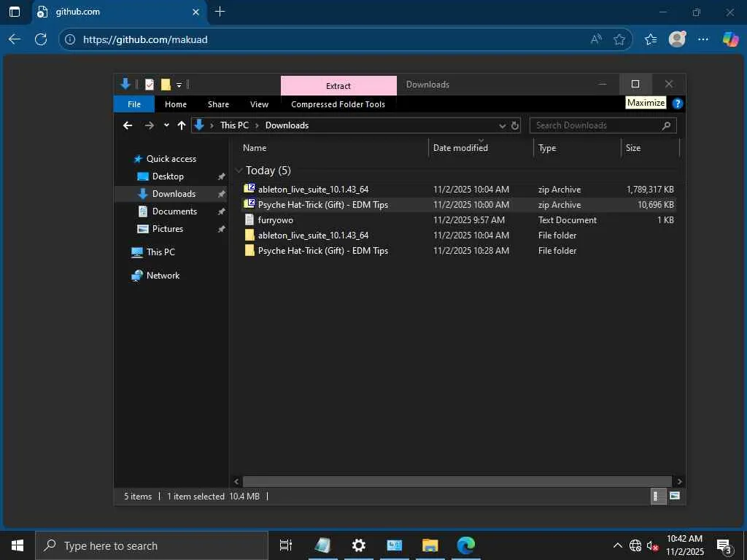Click pin icon beside Desktop
Viewport: 747px width, 560px height.
point(221,176)
